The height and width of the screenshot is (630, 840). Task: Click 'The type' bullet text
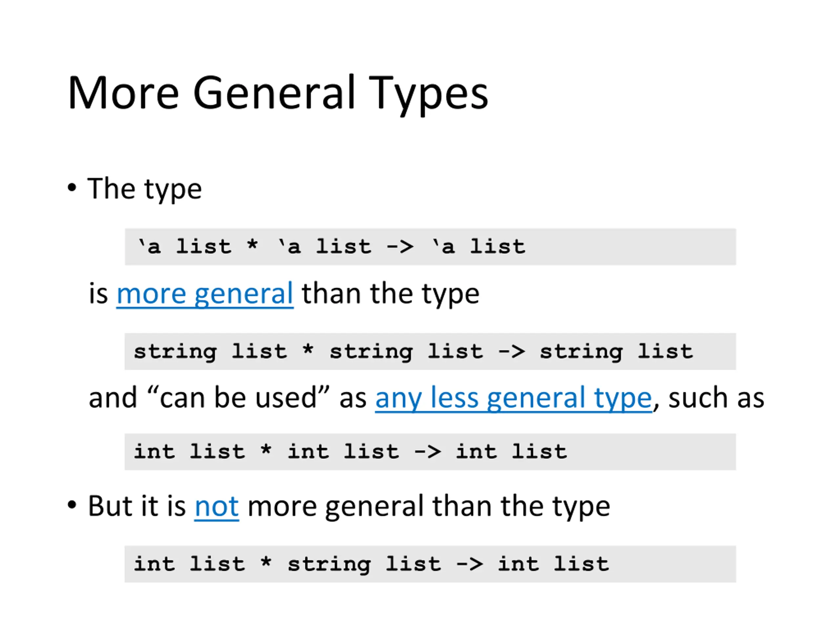click(x=145, y=189)
